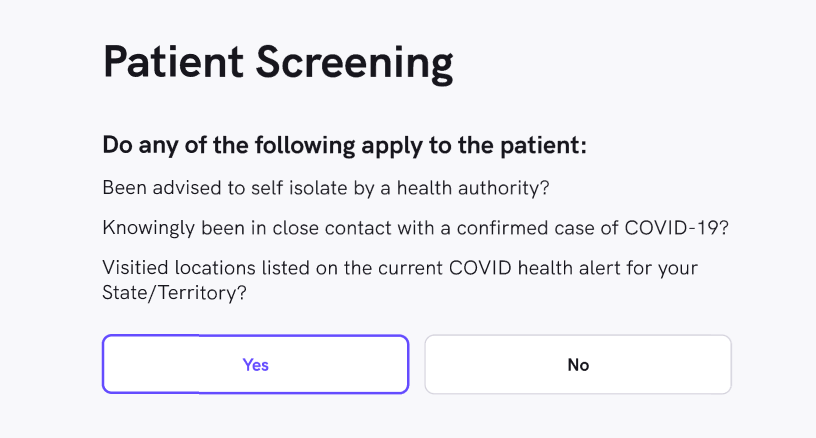Click the word 'Knowingly'
Screen dimensions: 816x438
click(146, 228)
